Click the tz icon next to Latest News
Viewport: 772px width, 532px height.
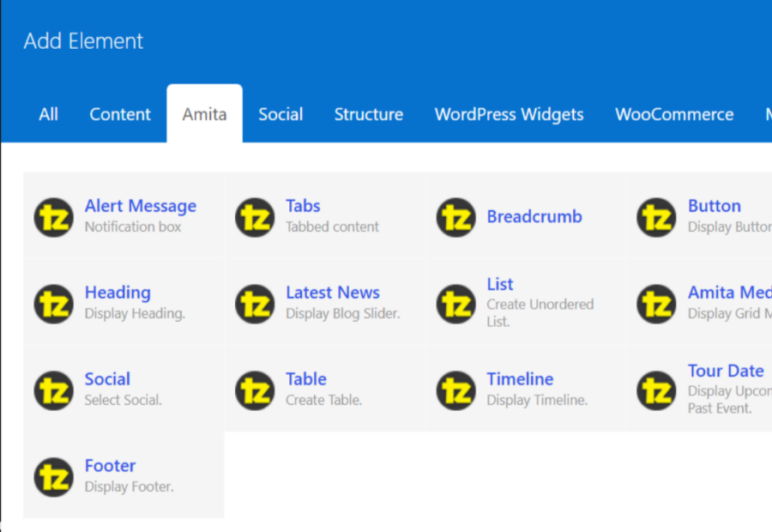click(255, 304)
